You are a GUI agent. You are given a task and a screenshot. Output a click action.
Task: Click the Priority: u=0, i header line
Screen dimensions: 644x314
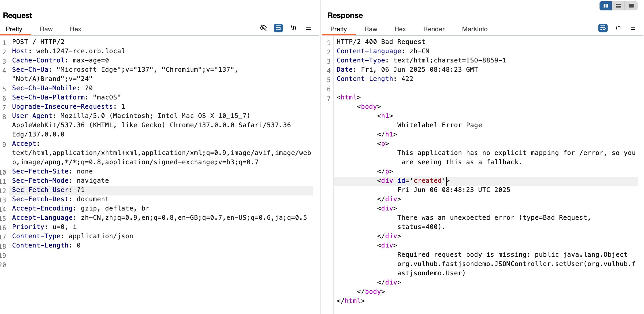pyautogui.click(x=44, y=227)
